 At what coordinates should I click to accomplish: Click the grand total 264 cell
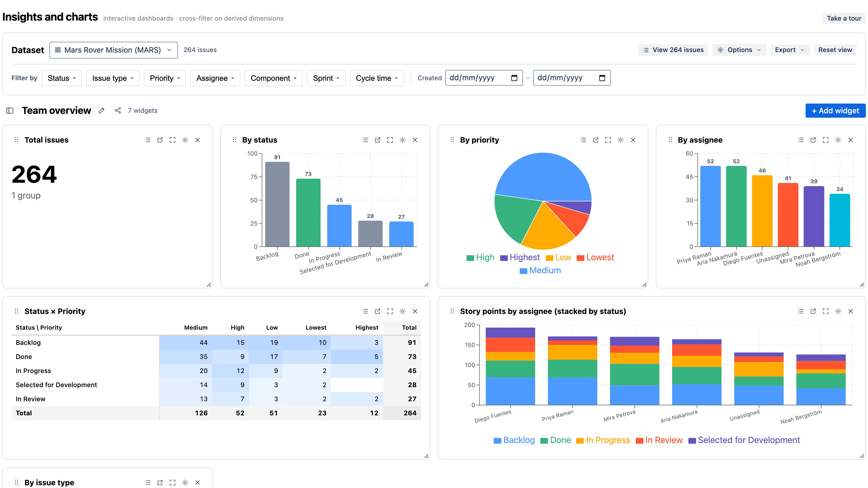coord(402,413)
